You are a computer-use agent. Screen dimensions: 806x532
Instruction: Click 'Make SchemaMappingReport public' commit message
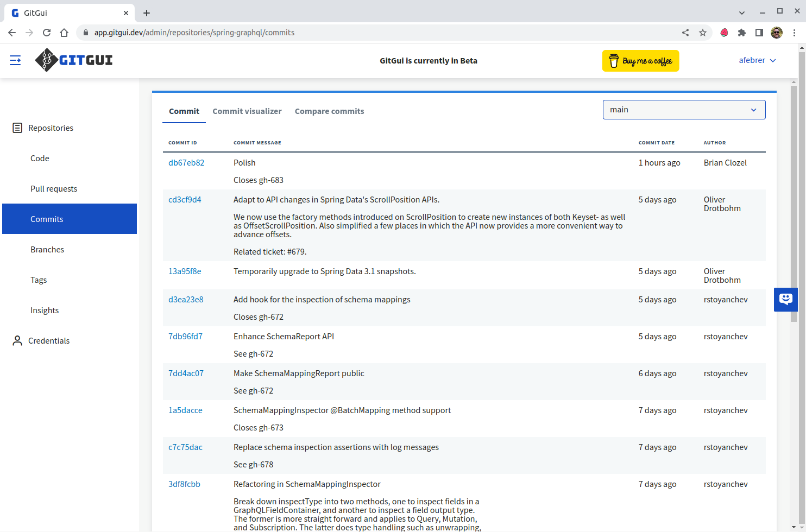[x=299, y=373]
